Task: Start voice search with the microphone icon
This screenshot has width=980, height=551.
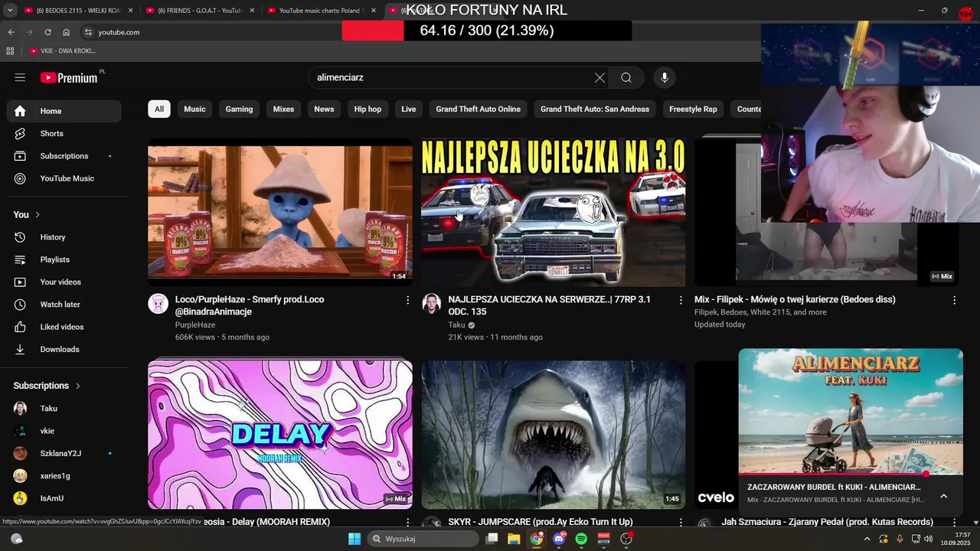Action: 665,77
